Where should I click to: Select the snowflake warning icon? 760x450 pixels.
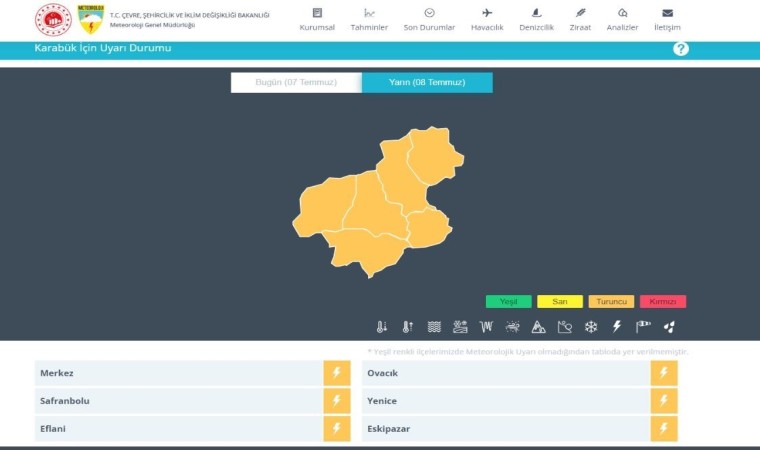coord(591,327)
